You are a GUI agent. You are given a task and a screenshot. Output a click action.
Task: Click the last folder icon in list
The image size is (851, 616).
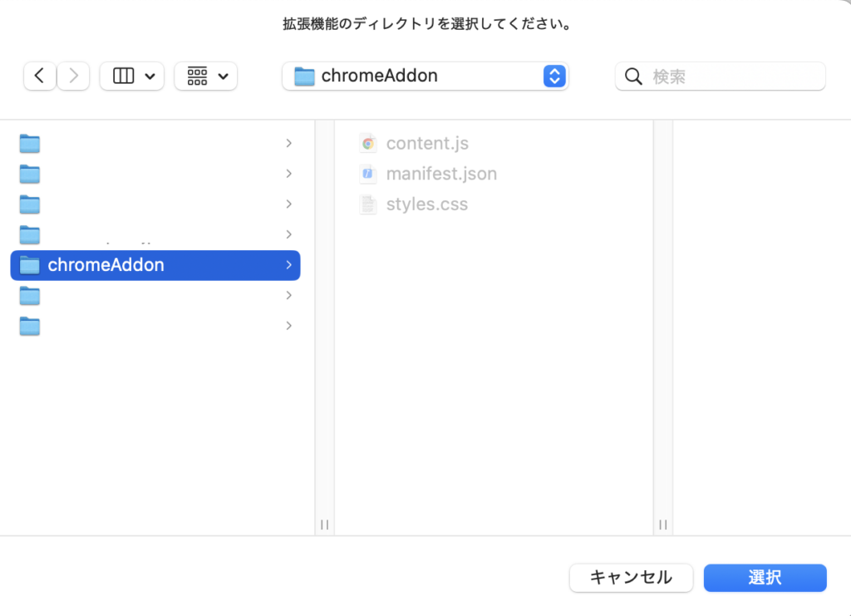point(30,326)
